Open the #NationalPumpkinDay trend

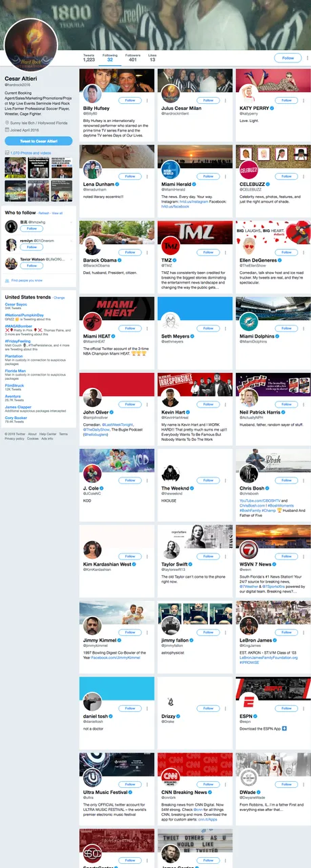pyautogui.click(x=24, y=315)
